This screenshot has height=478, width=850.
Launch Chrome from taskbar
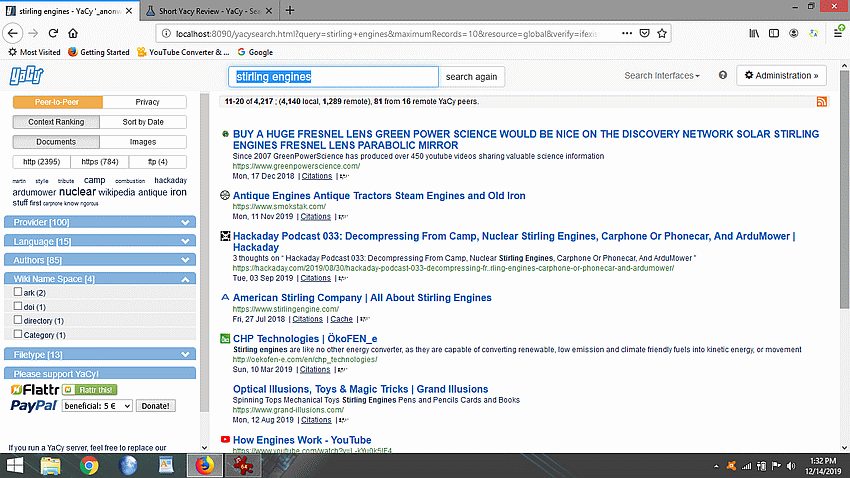pos(89,466)
